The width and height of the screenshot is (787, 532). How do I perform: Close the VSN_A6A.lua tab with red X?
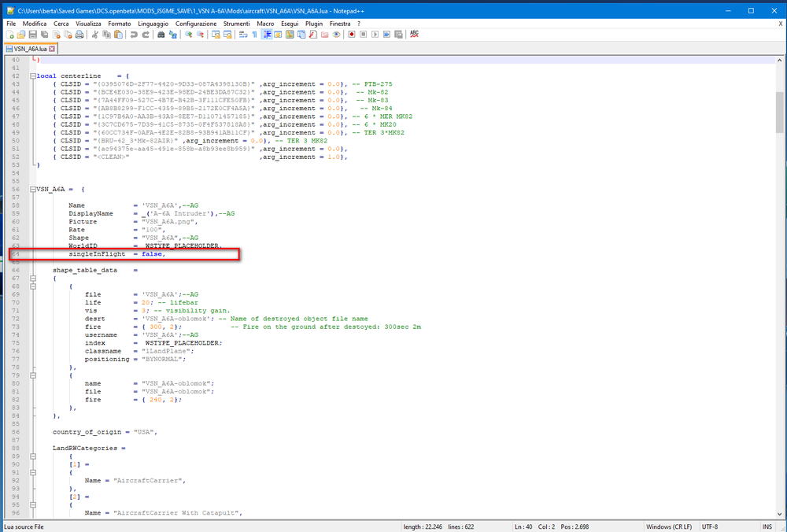coord(52,49)
